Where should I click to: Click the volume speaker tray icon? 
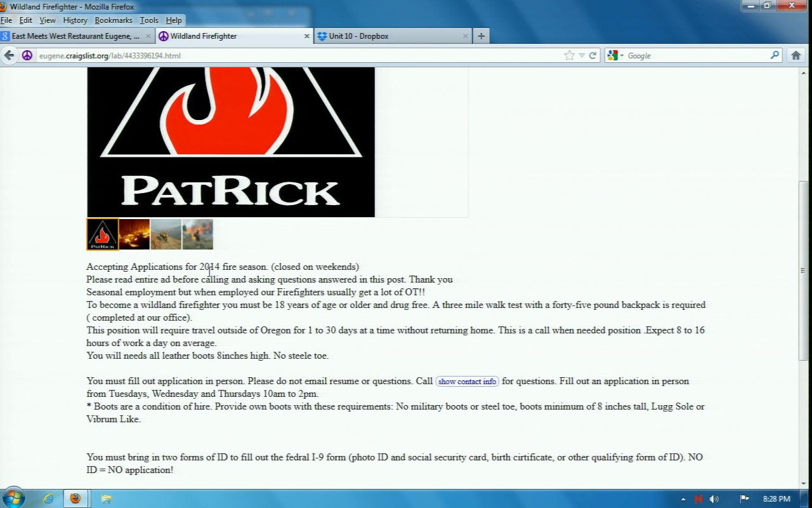(714, 498)
